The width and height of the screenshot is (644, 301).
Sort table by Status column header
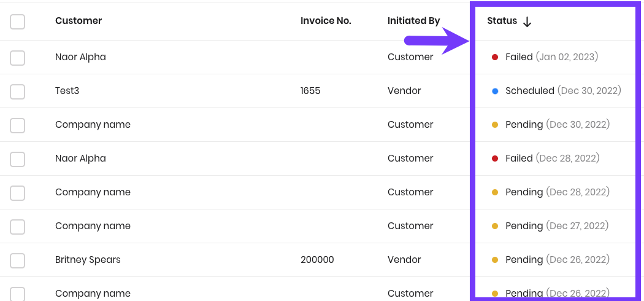(x=502, y=21)
